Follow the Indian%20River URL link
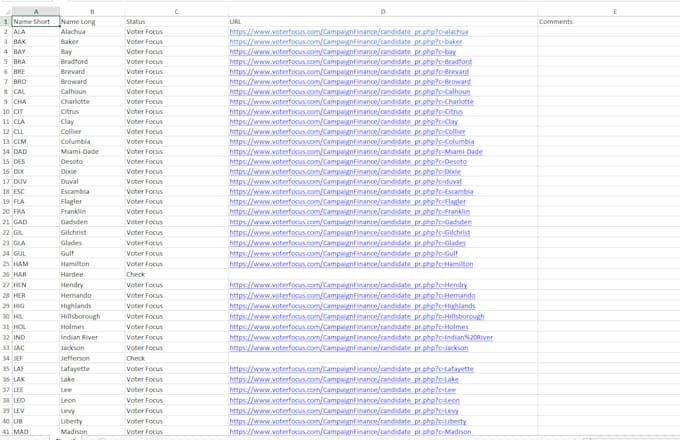 (x=361, y=337)
